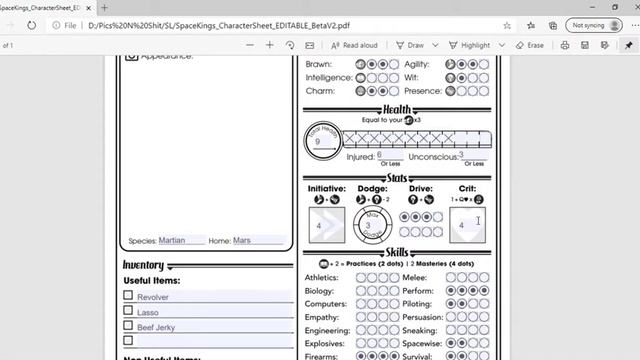
Task: Toggle the first Empathy skill dot
Action: point(361,317)
